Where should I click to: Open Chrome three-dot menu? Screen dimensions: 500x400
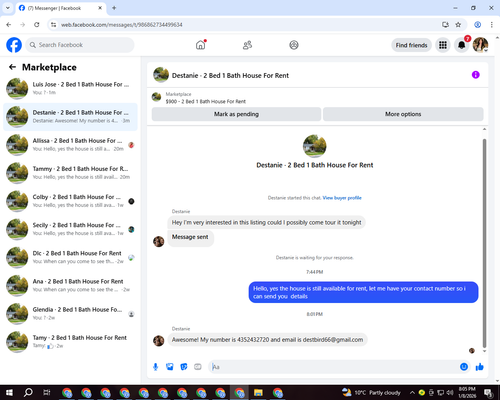pos(492,25)
